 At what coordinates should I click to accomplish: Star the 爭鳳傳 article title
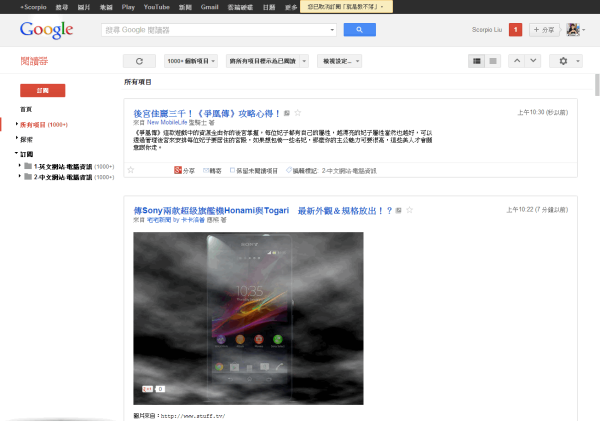click(x=298, y=113)
